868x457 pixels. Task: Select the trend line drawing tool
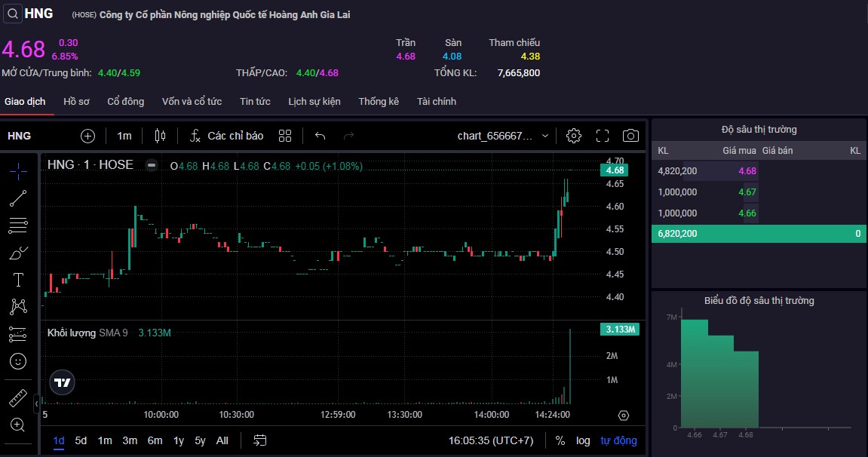tap(18, 198)
